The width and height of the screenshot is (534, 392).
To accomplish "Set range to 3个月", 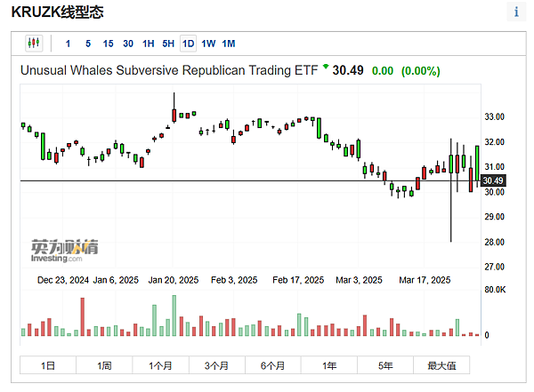I will [x=216, y=365].
